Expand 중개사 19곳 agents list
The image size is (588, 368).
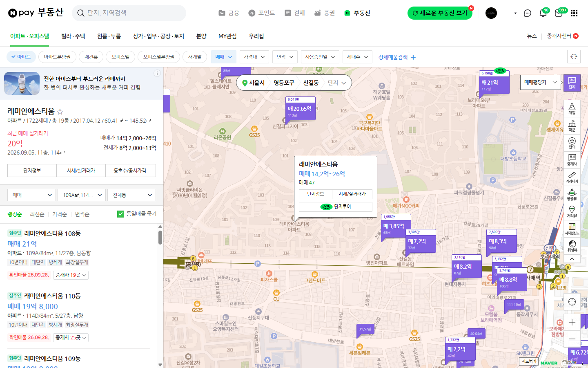(x=71, y=275)
